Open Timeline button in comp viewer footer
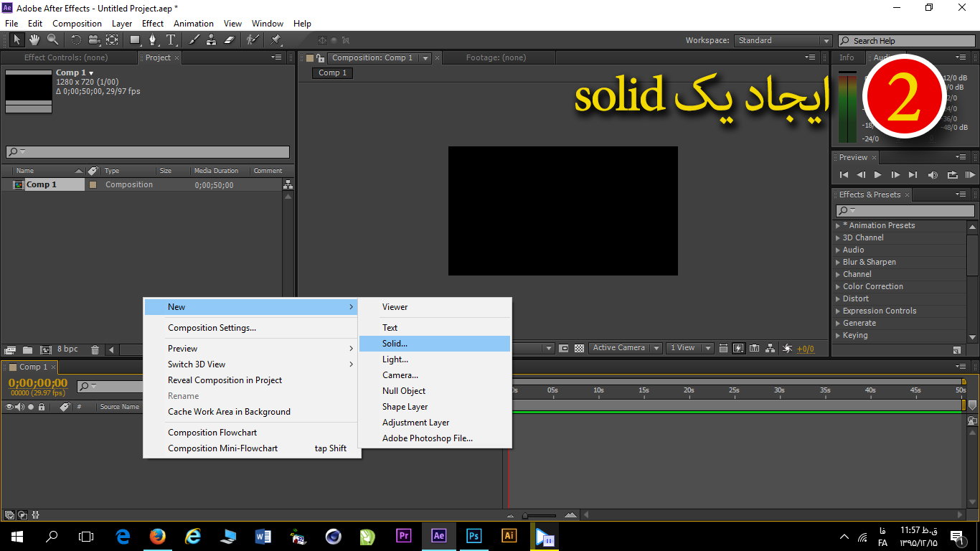Image resolution: width=980 pixels, height=551 pixels. (754, 348)
